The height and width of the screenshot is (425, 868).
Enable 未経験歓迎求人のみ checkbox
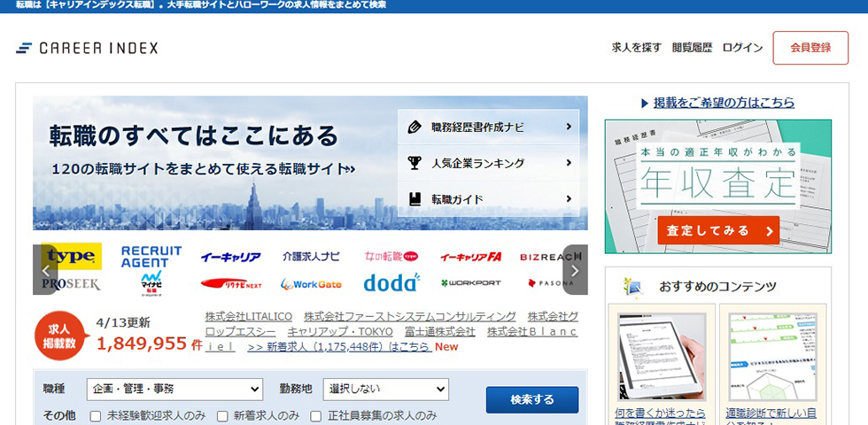click(x=96, y=415)
